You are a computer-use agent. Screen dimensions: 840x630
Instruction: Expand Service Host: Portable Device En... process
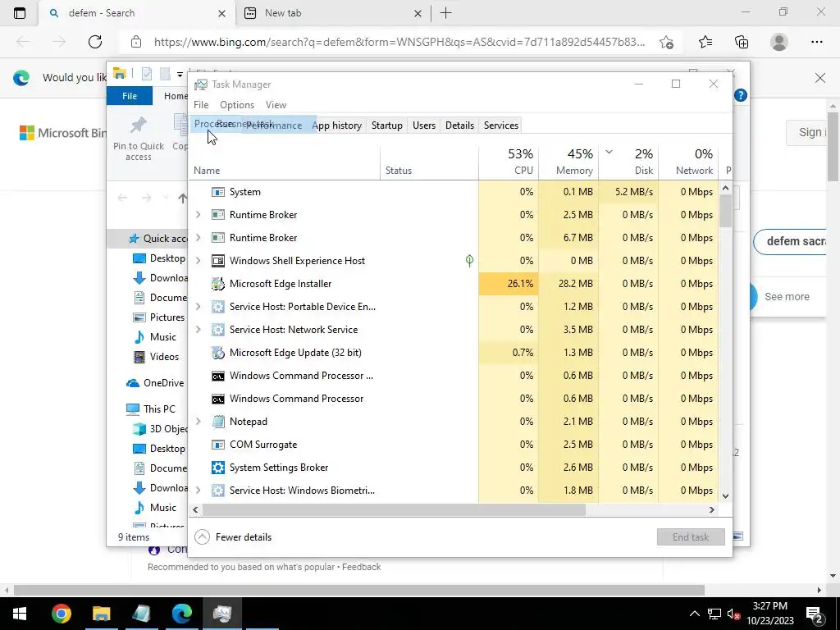(x=199, y=307)
